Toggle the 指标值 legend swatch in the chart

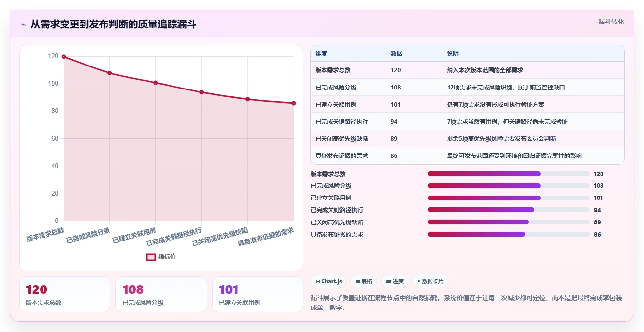point(151,257)
